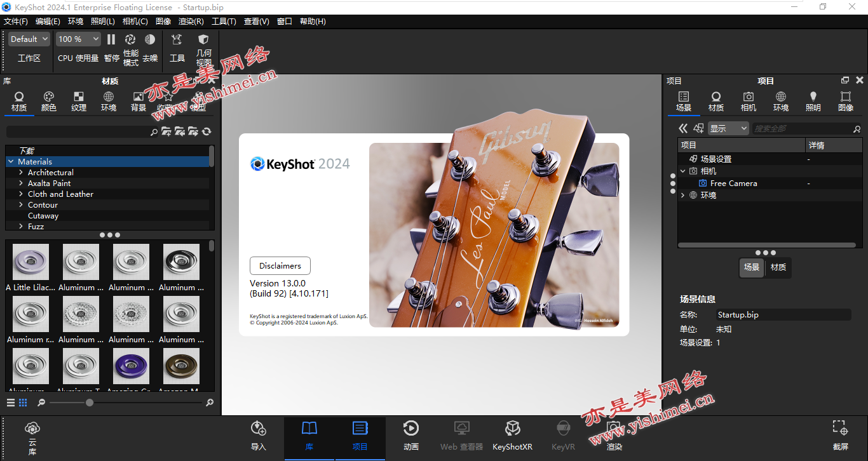The width and height of the screenshot is (868, 461).
Task: Open the 显示 dropdown in the scene tree
Action: click(x=728, y=128)
